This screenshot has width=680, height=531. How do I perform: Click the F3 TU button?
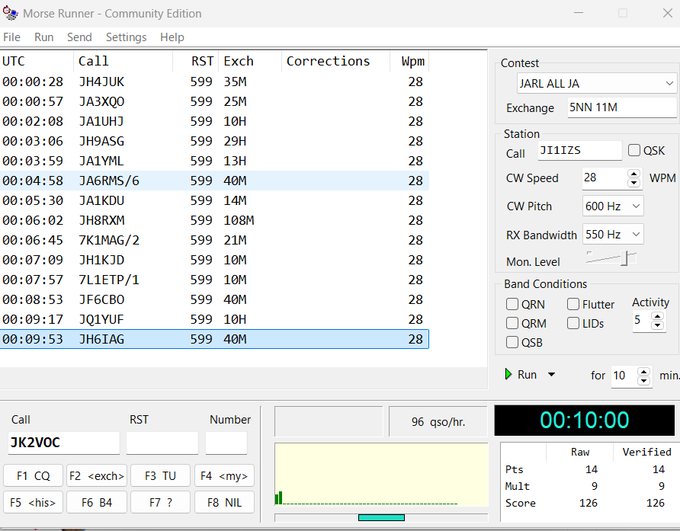click(160, 476)
